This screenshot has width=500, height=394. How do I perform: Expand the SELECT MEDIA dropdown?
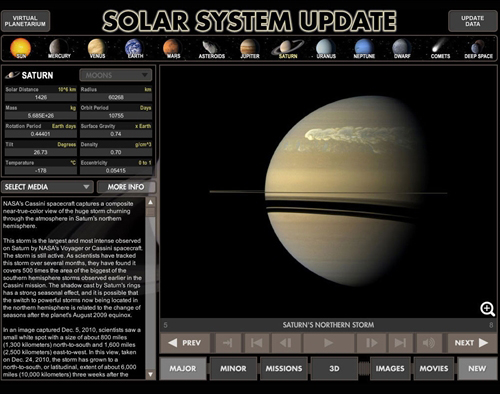pos(47,187)
